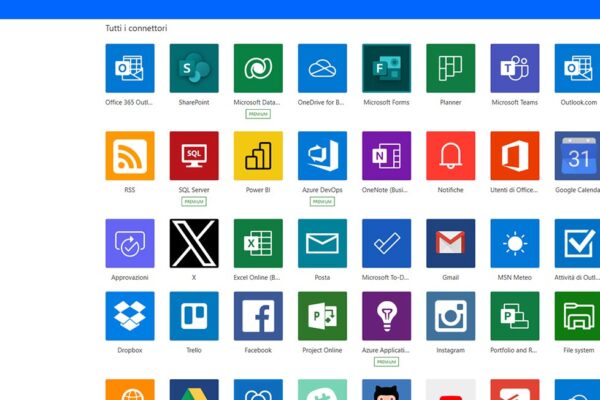Open the File system connector

pos(577,316)
